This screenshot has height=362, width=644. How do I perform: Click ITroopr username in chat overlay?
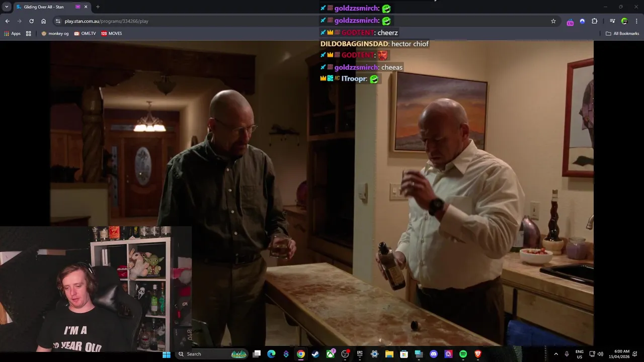pyautogui.click(x=354, y=79)
